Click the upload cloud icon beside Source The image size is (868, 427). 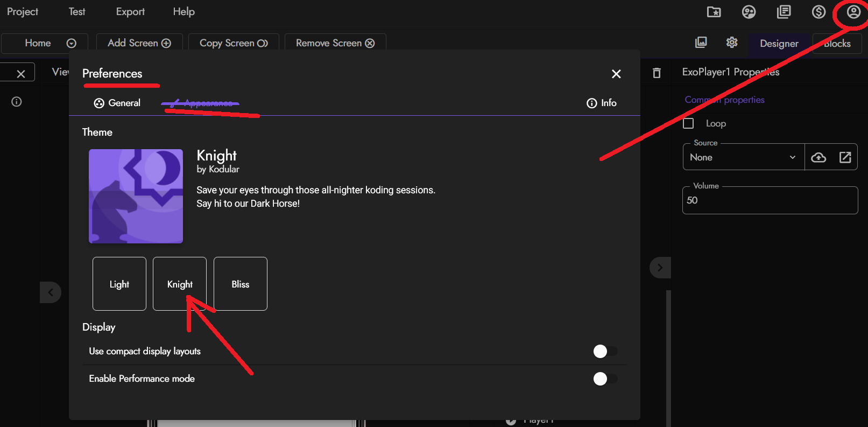818,157
